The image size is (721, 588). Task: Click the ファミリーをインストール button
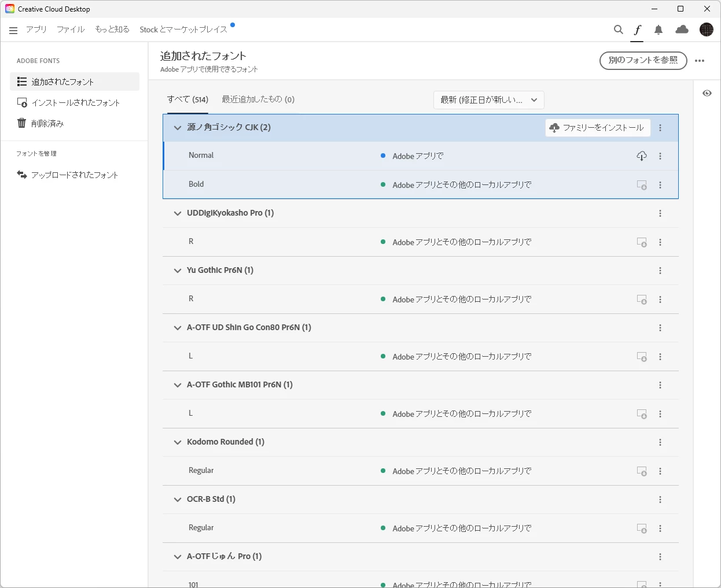click(x=598, y=128)
